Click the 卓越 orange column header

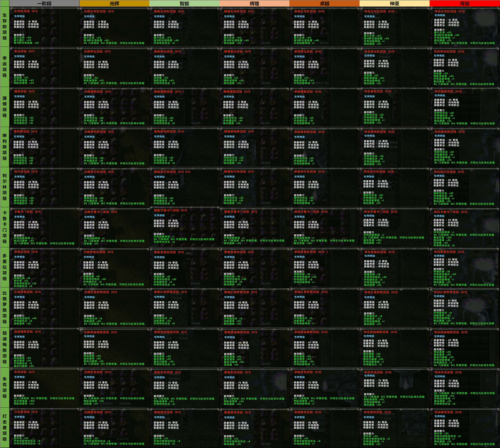[x=324, y=3]
